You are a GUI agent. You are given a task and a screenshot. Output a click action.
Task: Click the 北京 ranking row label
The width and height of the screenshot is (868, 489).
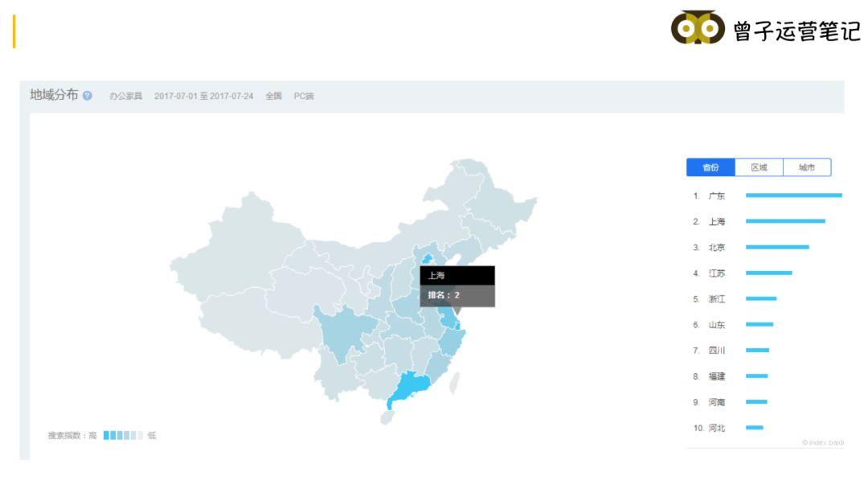click(716, 247)
